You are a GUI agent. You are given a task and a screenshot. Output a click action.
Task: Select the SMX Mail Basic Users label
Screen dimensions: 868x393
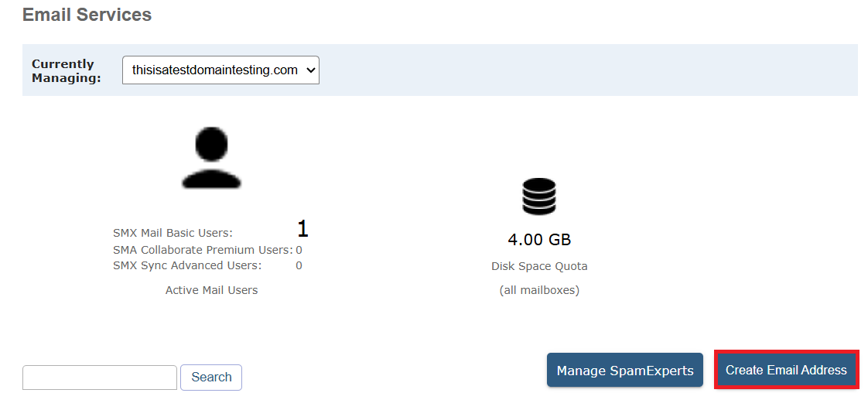pos(173,233)
